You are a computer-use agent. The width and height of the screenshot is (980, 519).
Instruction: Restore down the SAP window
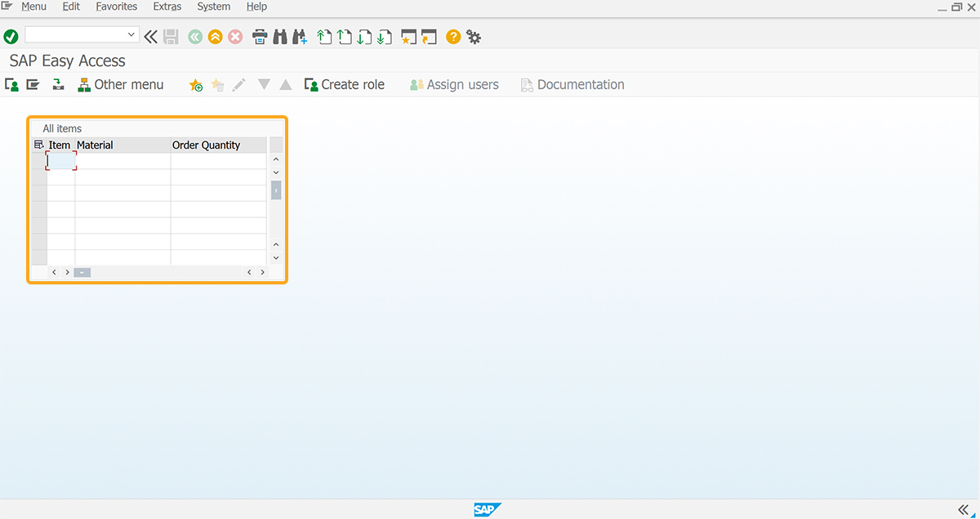pos(956,7)
